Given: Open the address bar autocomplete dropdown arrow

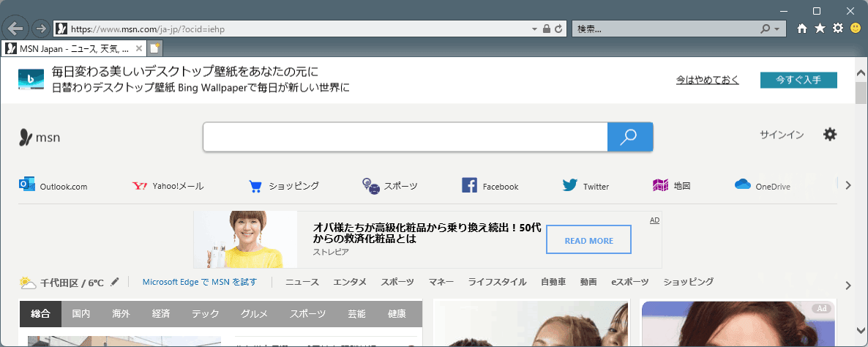Looking at the screenshot, I should 534,29.
